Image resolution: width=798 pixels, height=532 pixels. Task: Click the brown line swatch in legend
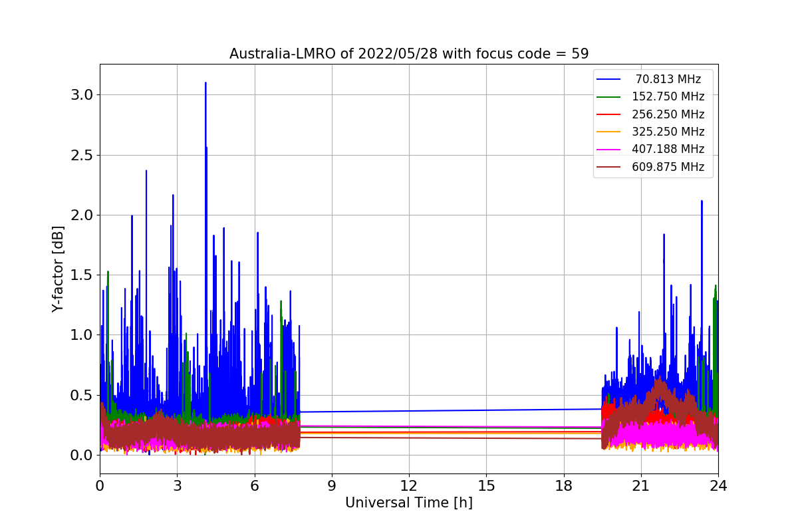[x=609, y=167]
